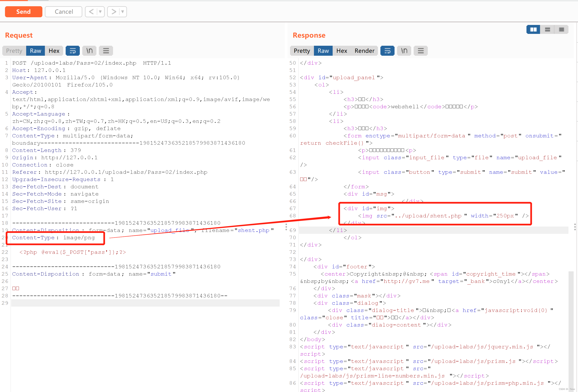The image size is (578, 392).
Task: Click the Send request button
Action: [x=23, y=12]
